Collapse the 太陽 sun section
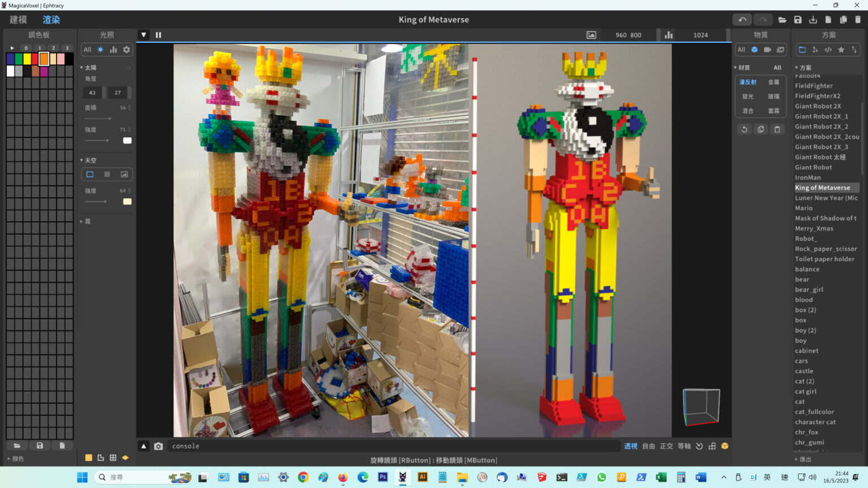868x488 pixels. (81, 67)
